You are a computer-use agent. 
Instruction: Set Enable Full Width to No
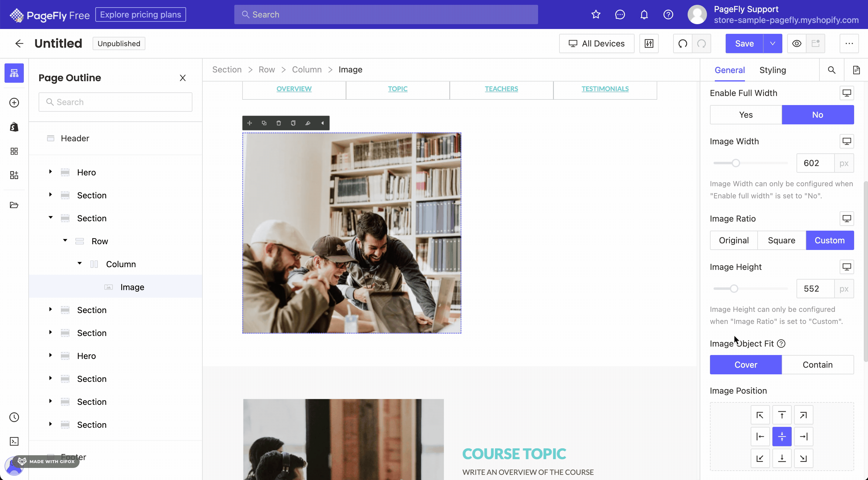818,115
